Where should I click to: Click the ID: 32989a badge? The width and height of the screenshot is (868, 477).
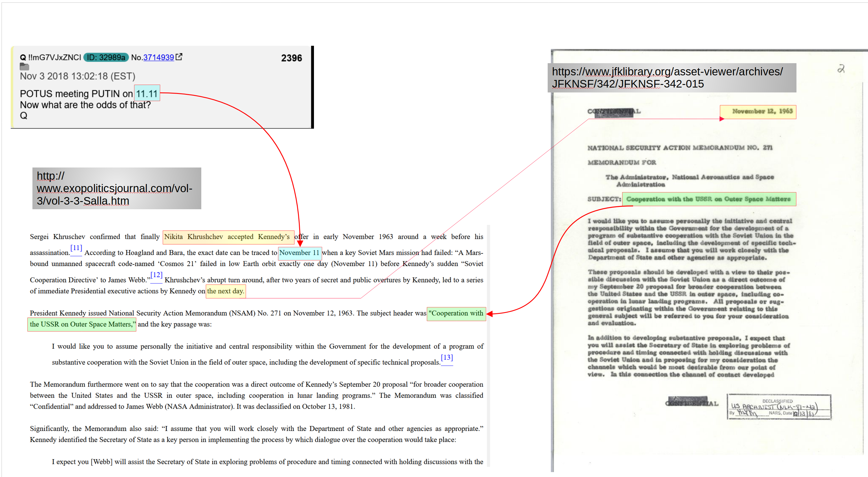[x=106, y=57]
